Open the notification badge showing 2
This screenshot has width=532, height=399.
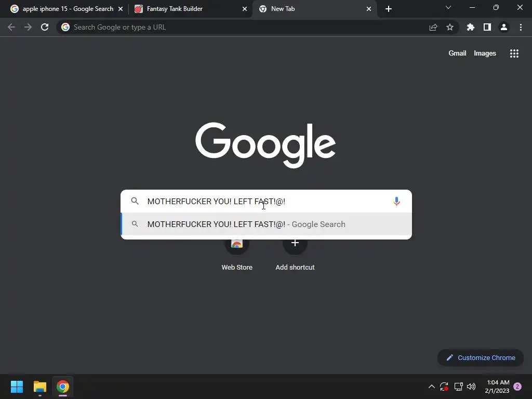tap(517, 387)
